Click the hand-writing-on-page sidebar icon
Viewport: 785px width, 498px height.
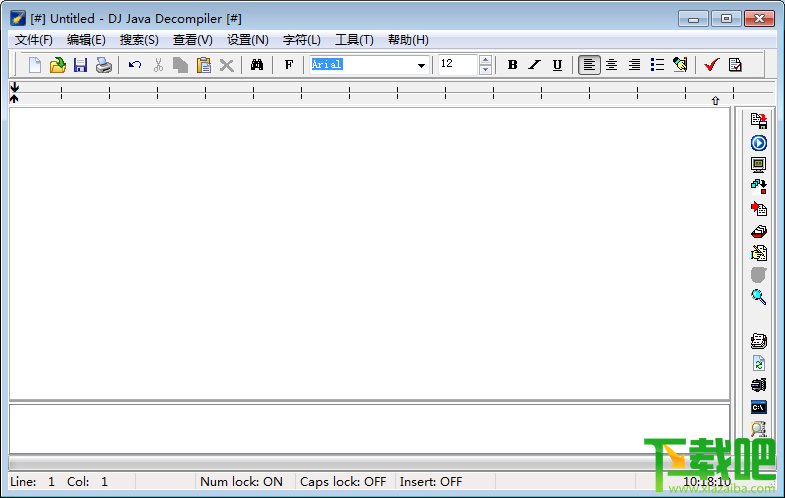pyautogui.click(x=759, y=253)
